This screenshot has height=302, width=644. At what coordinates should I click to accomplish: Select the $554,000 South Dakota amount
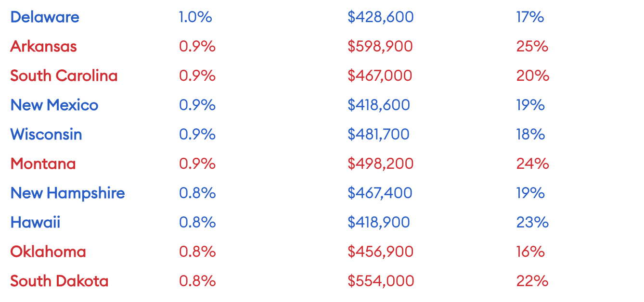point(381,281)
